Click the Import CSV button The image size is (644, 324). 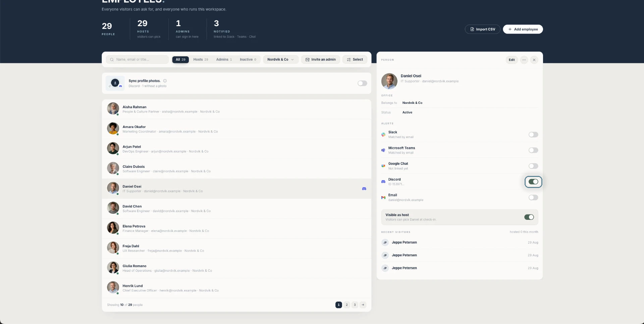coord(482,29)
